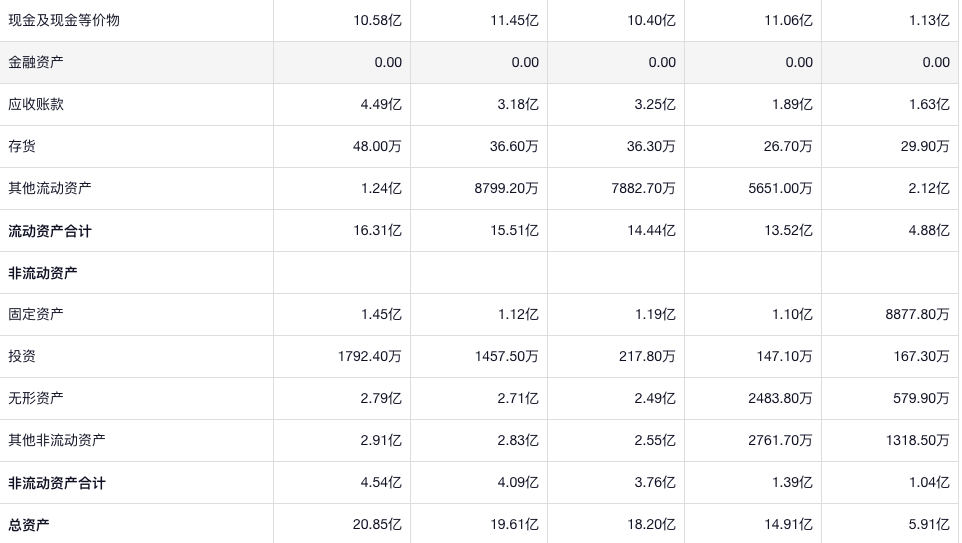
Task: Select the 存货 row label
Action: (x=22, y=146)
